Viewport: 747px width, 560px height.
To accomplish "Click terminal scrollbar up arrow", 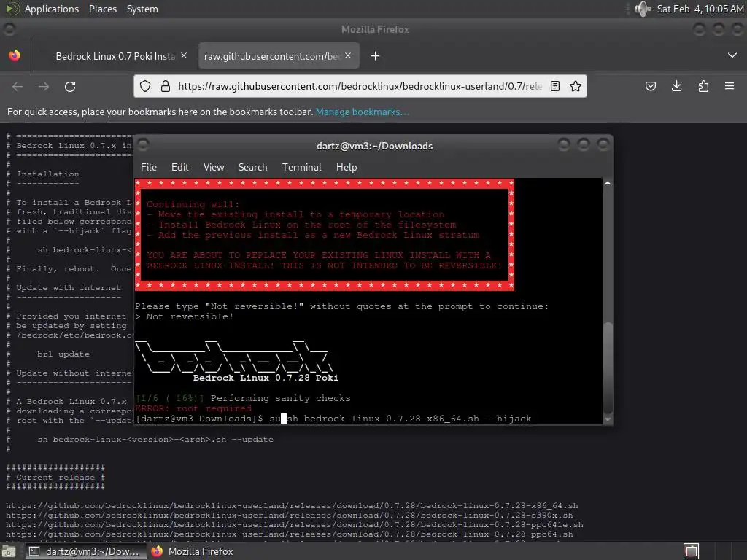I will pos(608,183).
